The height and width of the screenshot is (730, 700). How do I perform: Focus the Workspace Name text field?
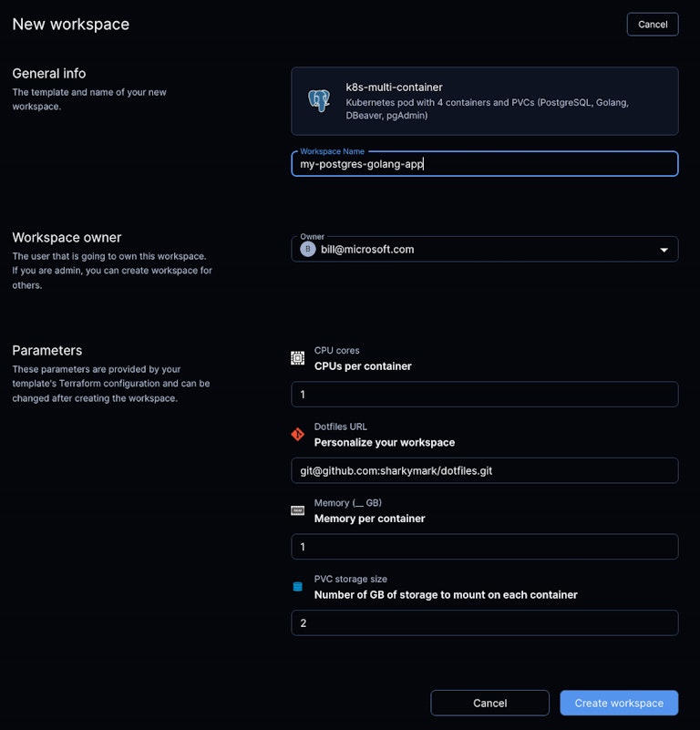[x=484, y=164]
